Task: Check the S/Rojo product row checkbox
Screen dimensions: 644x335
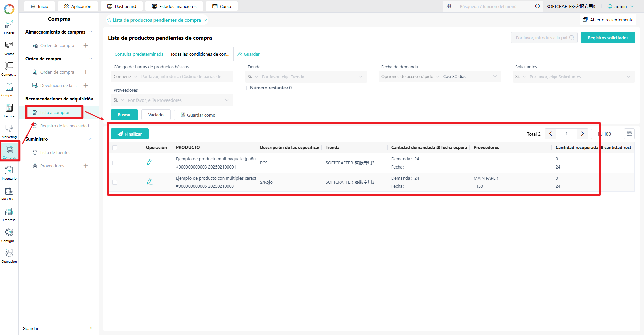Action: coord(115,182)
